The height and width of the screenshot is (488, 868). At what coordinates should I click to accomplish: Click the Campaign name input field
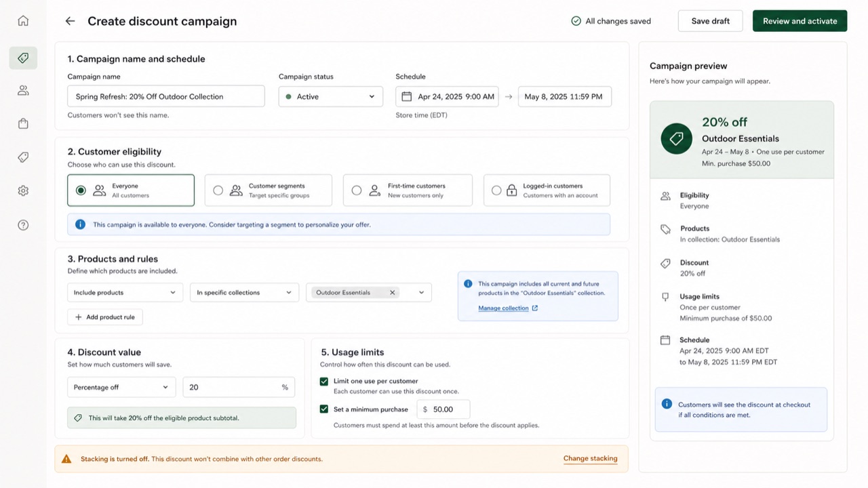coord(166,96)
